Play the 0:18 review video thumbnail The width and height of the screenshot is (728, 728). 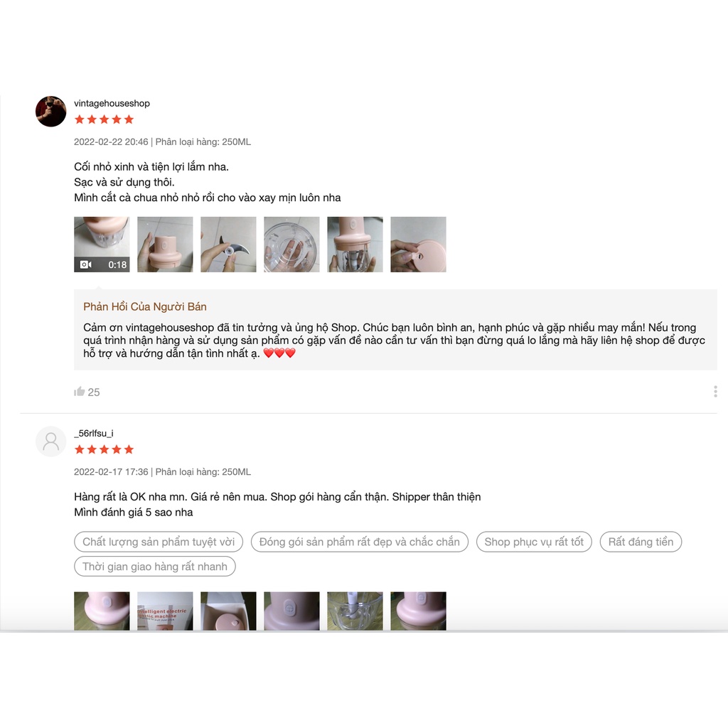point(102,245)
